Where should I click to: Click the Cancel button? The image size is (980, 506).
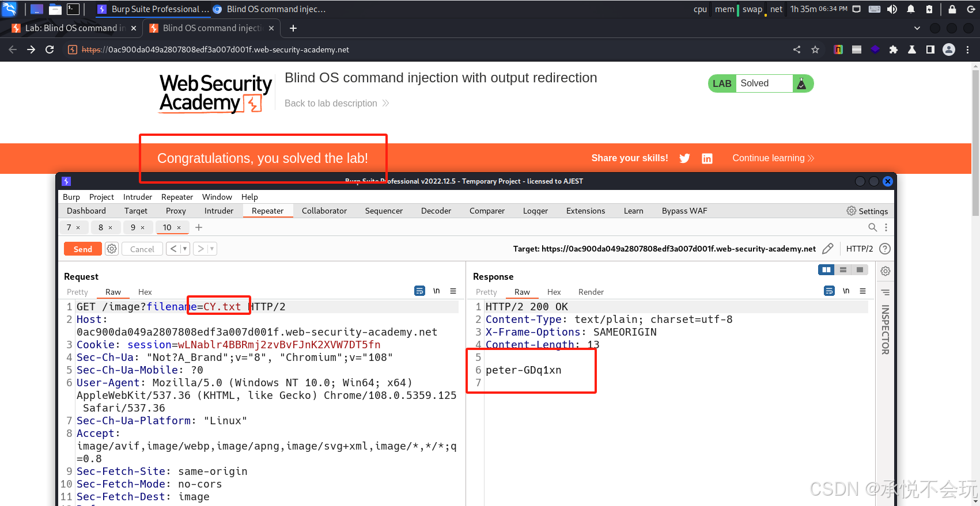coord(142,249)
